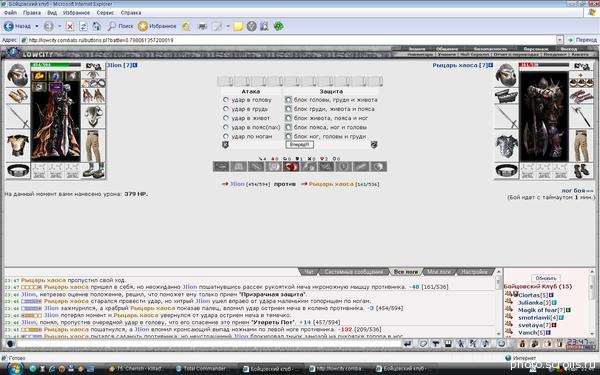The width and height of the screenshot is (600, 375).
Task: Switch to the Мои логи tab
Action: 439,272
